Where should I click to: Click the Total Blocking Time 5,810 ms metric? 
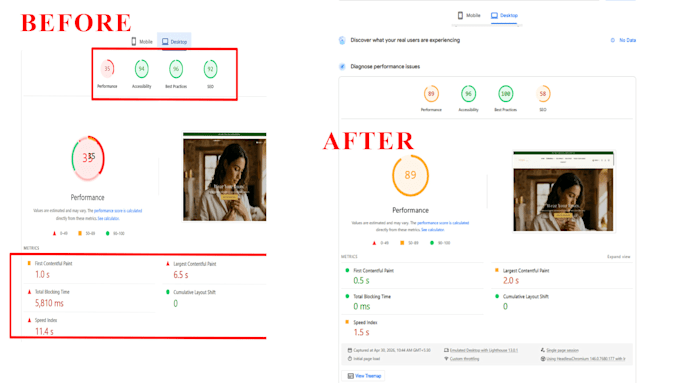[x=90, y=298]
